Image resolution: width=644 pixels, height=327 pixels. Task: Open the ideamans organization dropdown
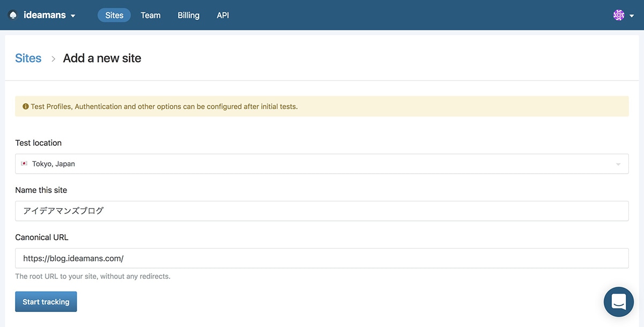click(42, 15)
